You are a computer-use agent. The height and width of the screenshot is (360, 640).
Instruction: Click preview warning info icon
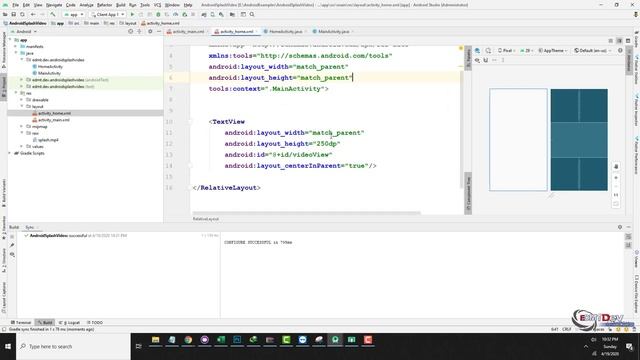coord(620,51)
